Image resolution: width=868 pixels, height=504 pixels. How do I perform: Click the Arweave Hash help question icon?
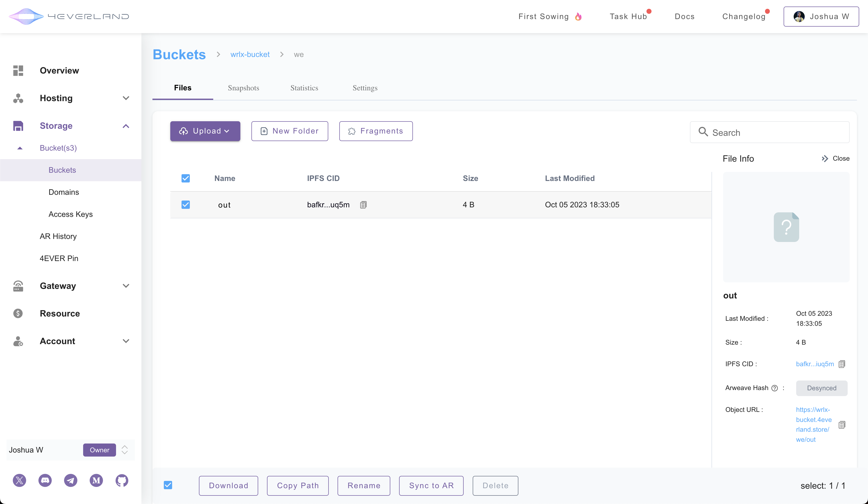pyautogui.click(x=775, y=388)
